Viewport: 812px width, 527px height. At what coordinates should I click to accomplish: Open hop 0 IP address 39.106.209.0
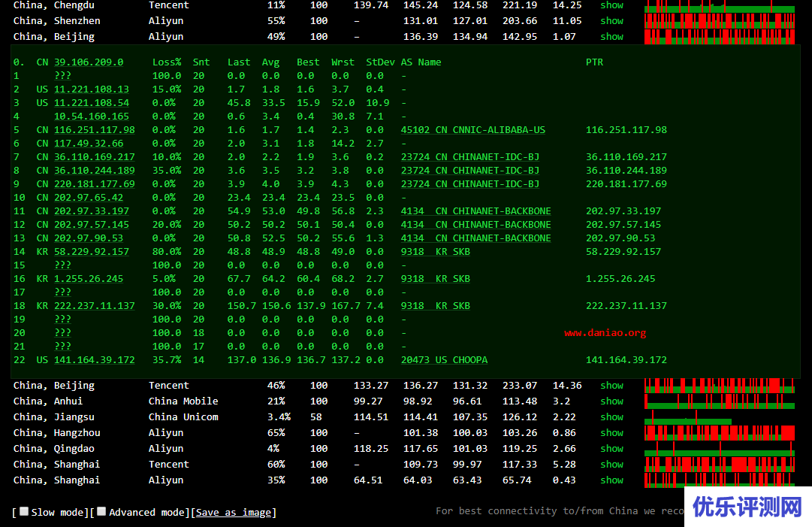[x=89, y=62]
